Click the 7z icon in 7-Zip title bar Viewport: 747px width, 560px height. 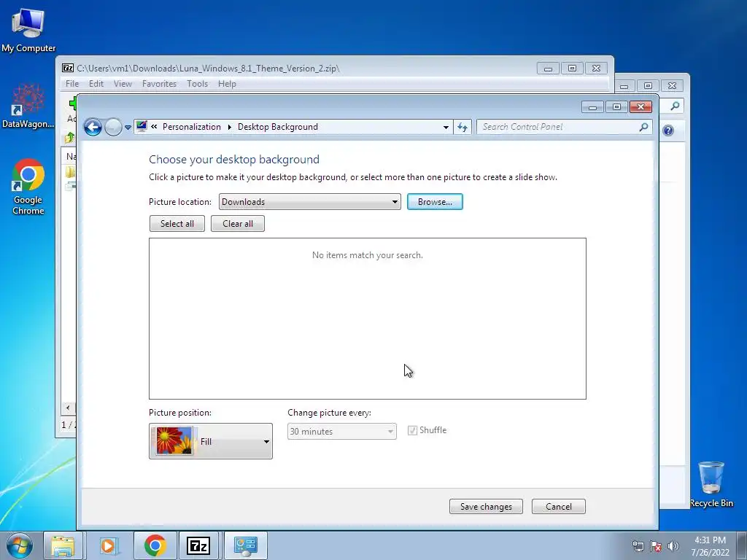click(x=68, y=68)
